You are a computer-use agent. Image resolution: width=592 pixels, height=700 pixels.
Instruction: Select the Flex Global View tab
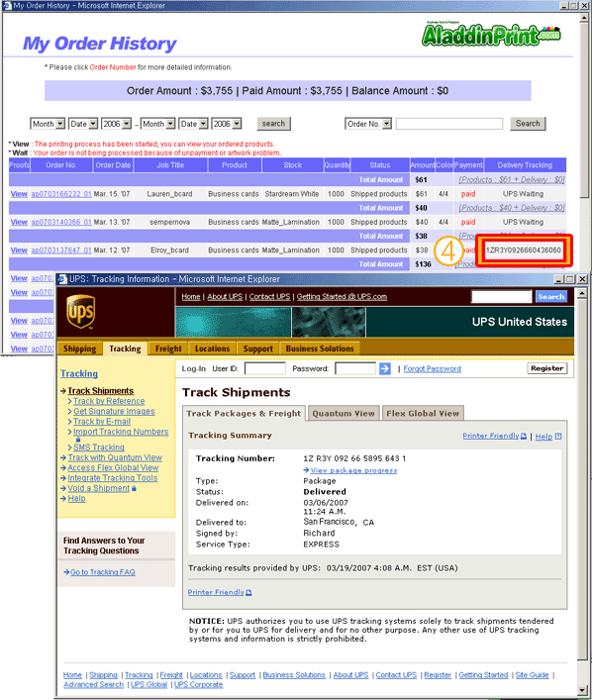coord(423,414)
